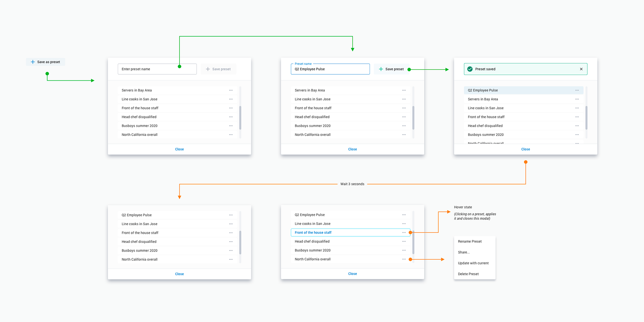Open ellipsis menu for North California overall in the filled-name modal
The image size is (644, 322).
pyautogui.click(x=404, y=135)
